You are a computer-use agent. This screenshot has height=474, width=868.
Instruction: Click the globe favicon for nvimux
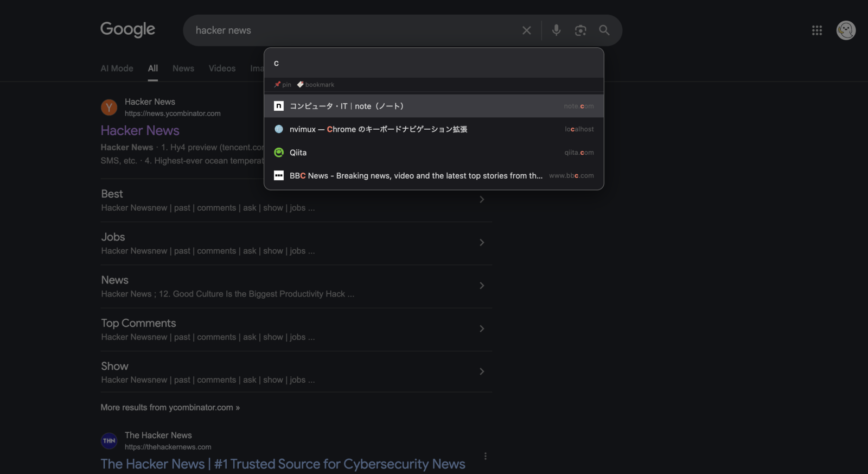pyautogui.click(x=279, y=129)
